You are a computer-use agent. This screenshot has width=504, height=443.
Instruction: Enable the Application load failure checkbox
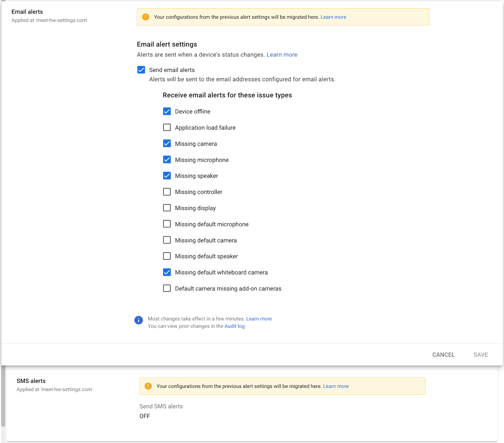coord(167,128)
